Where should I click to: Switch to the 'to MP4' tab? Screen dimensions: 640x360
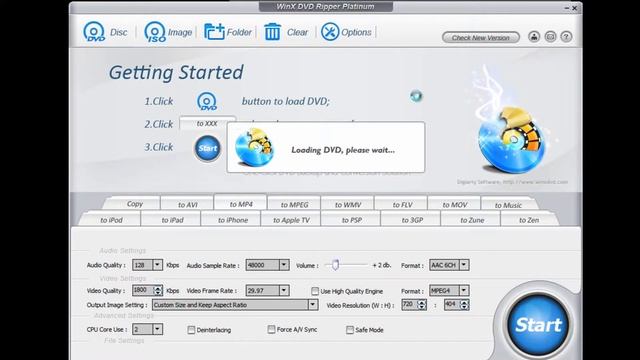click(x=241, y=203)
